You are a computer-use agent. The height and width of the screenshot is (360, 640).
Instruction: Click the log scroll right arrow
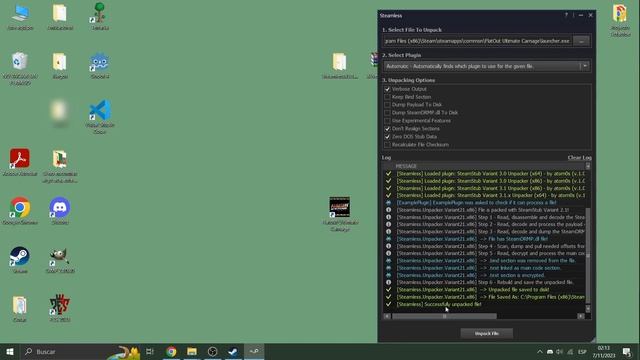coord(580,316)
